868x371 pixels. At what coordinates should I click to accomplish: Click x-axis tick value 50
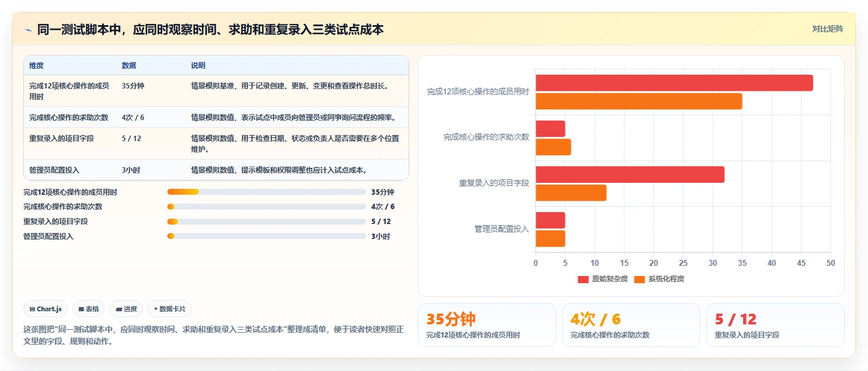(830, 263)
